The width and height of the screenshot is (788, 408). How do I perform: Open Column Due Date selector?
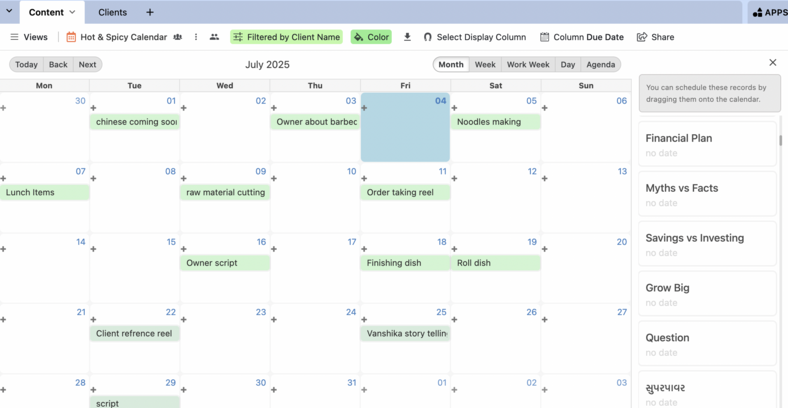581,37
